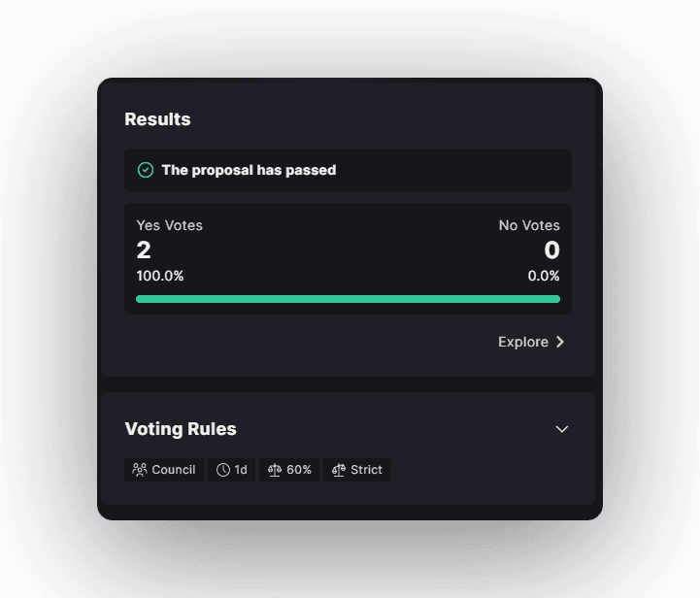This screenshot has width=700, height=598.
Task: Click the No vote count 0
Action: tap(551, 250)
